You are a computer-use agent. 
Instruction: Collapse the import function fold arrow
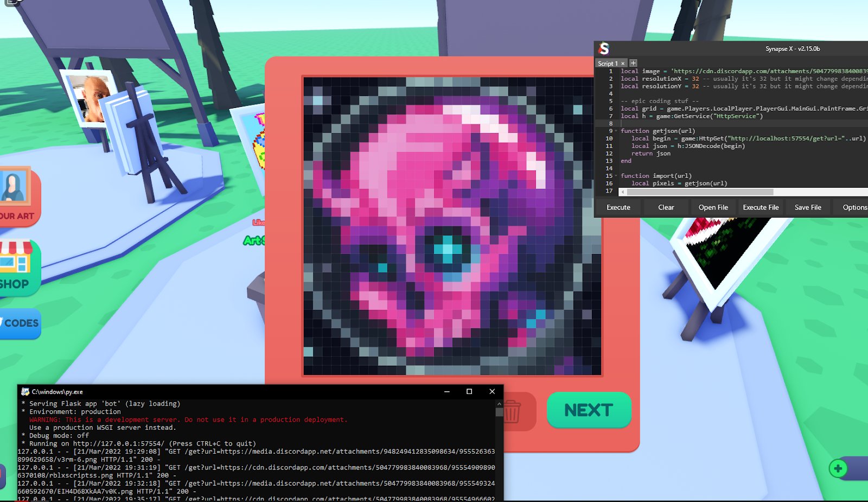pyautogui.click(x=616, y=176)
